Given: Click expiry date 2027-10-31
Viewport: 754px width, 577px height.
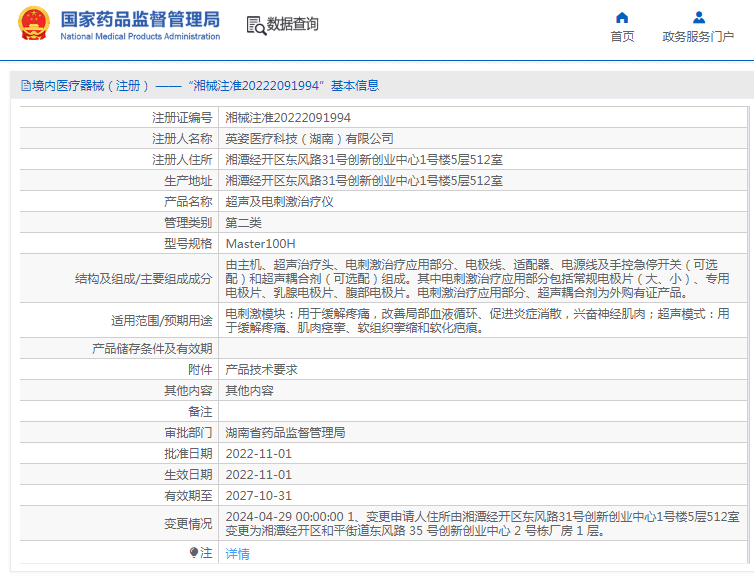Looking at the screenshot, I should [x=259, y=496].
